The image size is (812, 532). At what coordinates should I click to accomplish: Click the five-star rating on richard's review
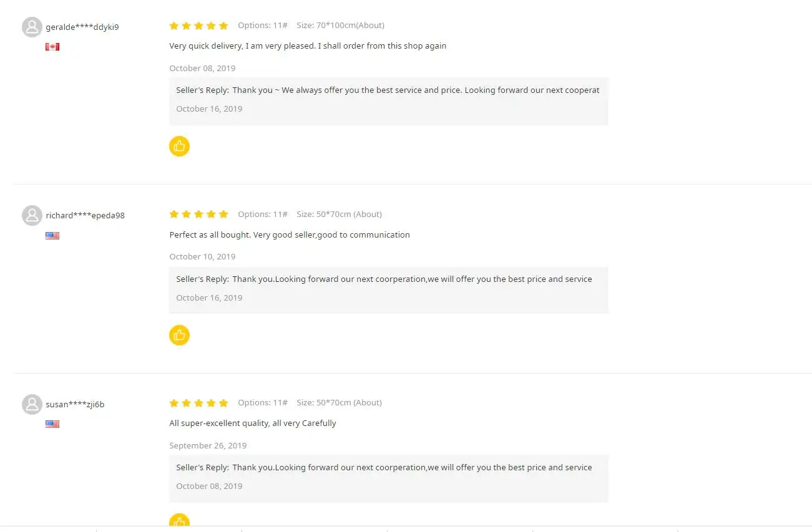198,214
